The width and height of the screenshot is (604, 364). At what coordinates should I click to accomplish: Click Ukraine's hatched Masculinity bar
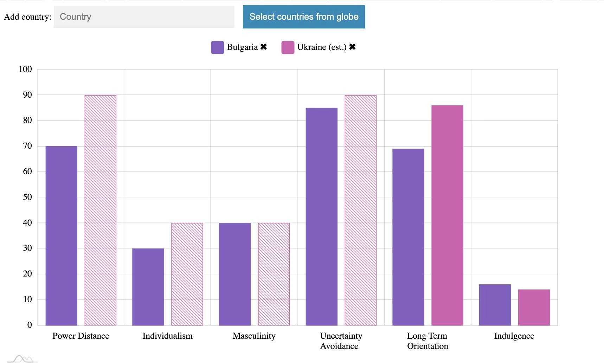274,274
